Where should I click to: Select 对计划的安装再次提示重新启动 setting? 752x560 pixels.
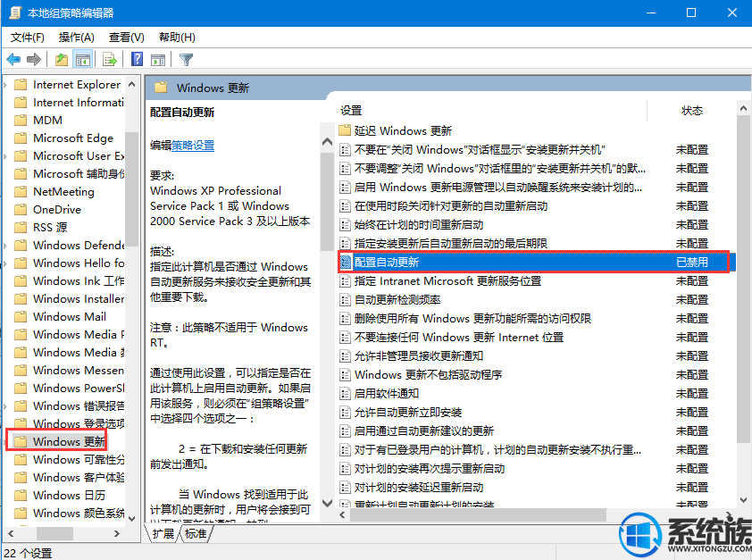pos(430,468)
